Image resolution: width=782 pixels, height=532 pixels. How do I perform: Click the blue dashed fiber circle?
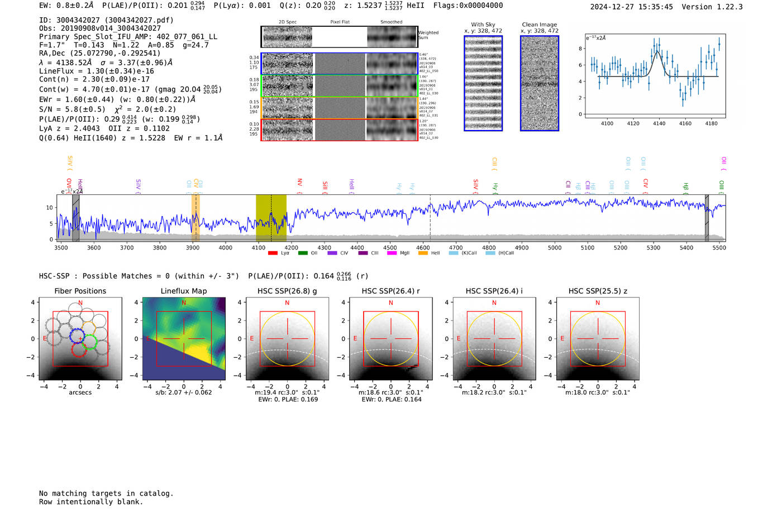coord(77,335)
